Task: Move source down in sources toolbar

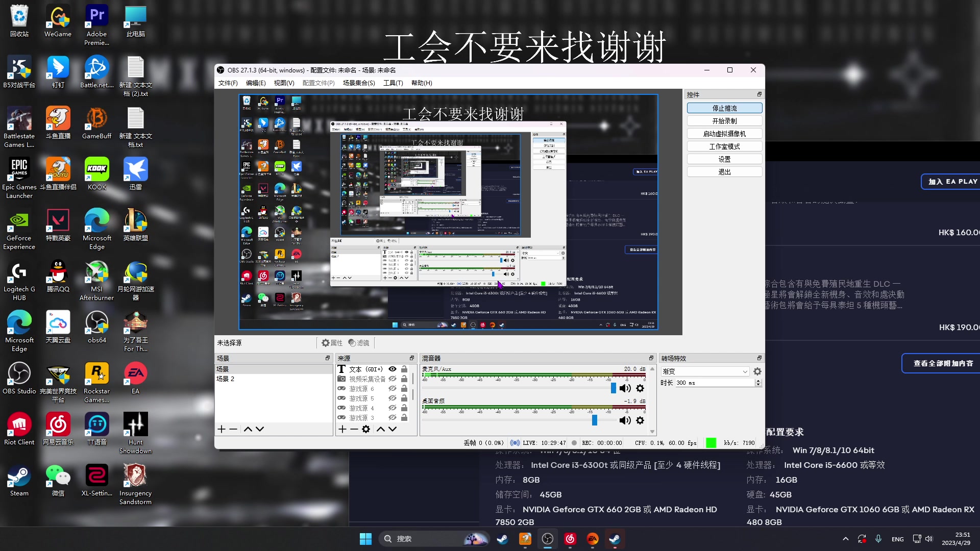Action: (x=393, y=429)
